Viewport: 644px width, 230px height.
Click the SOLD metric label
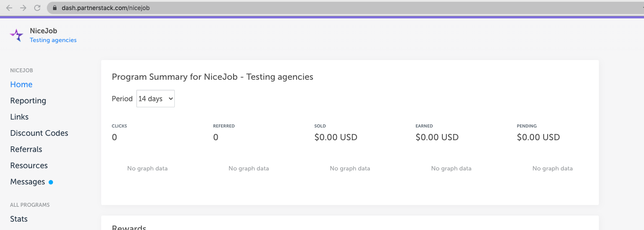320,126
